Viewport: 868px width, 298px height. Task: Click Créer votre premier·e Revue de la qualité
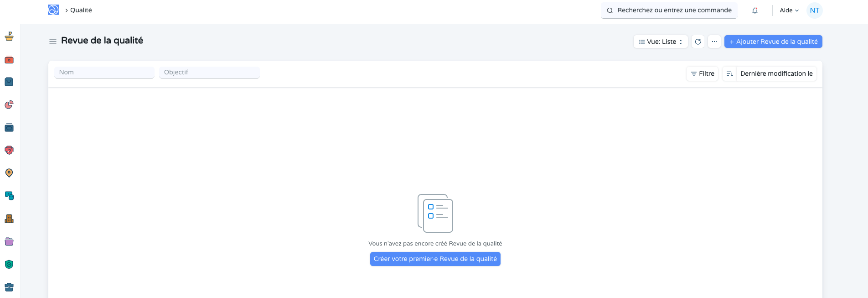click(435, 259)
